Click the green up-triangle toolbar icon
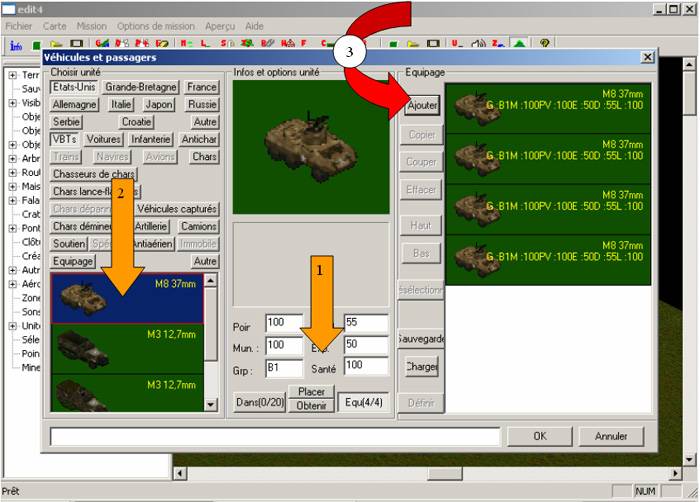The image size is (700, 502). tap(519, 45)
